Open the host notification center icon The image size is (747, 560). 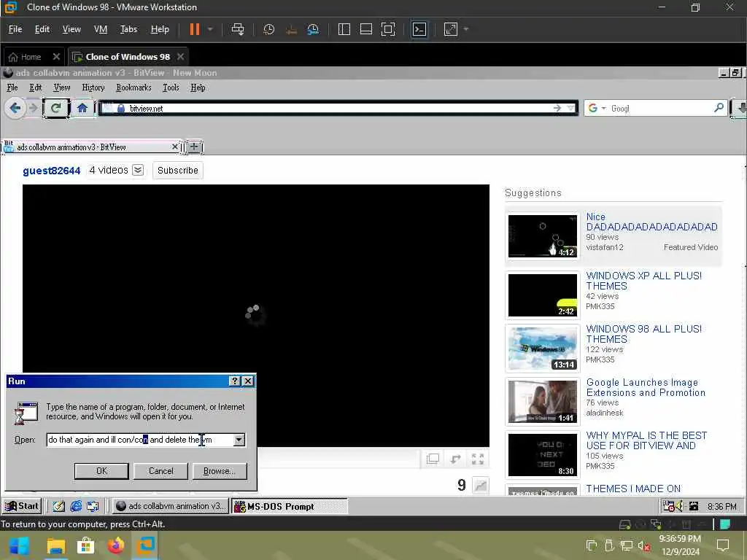(723, 545)
